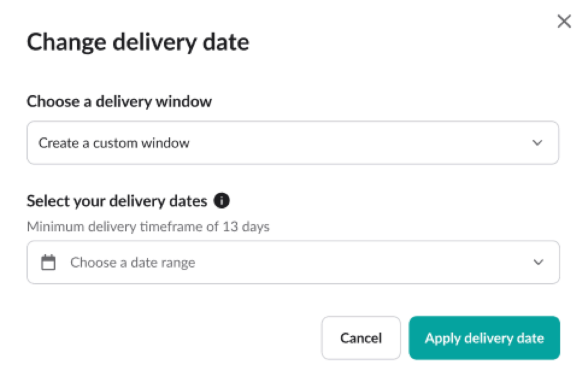588x388 pixels.
Task: Open the Choose a date range dropdown
Action: point(293,262)
